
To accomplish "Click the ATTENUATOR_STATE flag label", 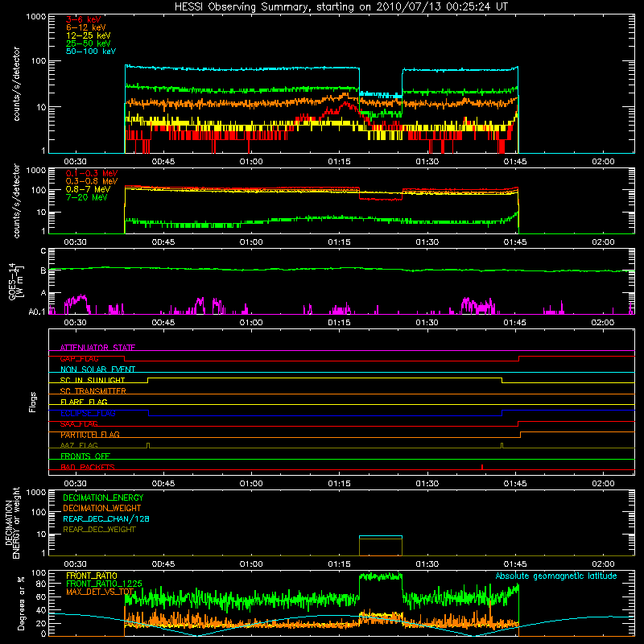I will (97, 348).
